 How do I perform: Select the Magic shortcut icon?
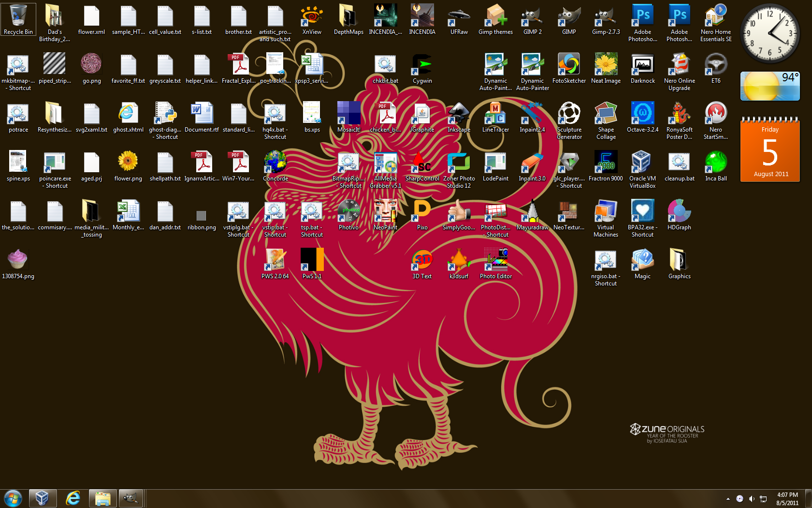(x=642, y=264)
